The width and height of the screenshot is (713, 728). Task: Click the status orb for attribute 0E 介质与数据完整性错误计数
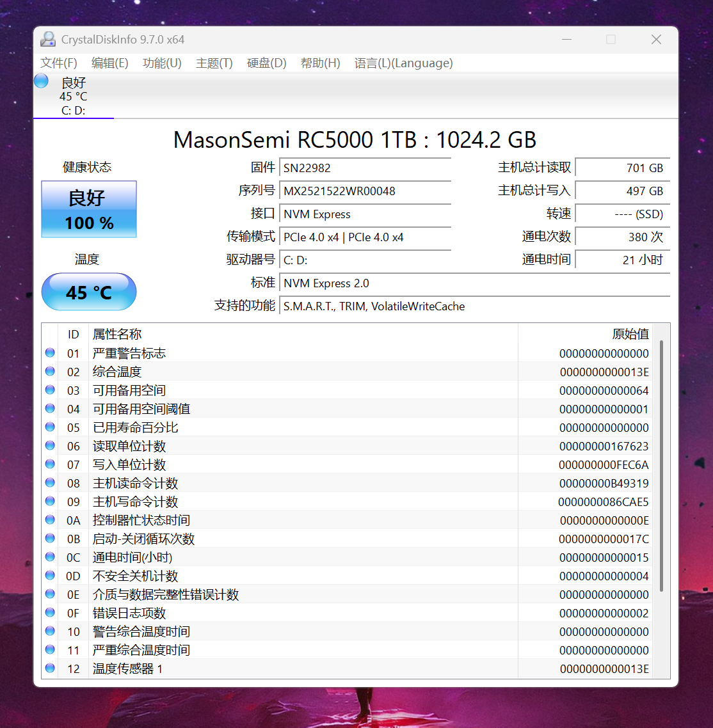(50, 594)
